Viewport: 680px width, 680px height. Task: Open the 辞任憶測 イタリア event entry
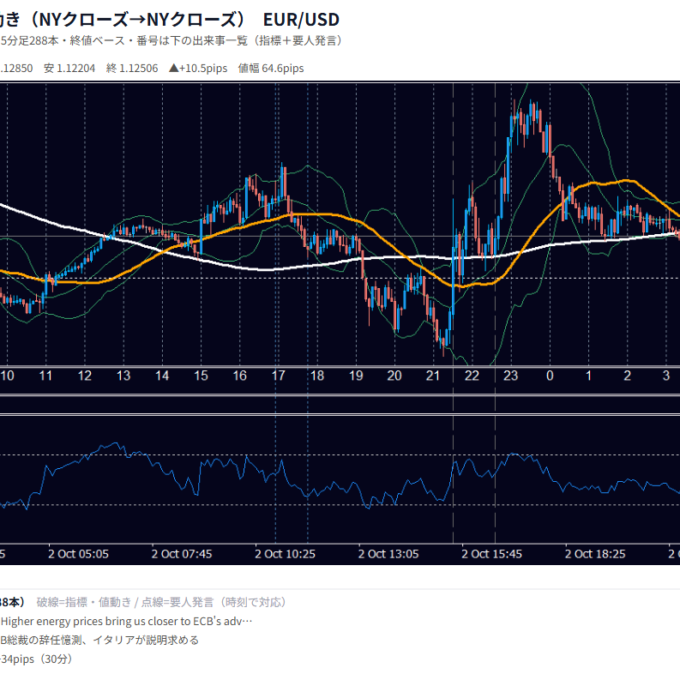99,640
